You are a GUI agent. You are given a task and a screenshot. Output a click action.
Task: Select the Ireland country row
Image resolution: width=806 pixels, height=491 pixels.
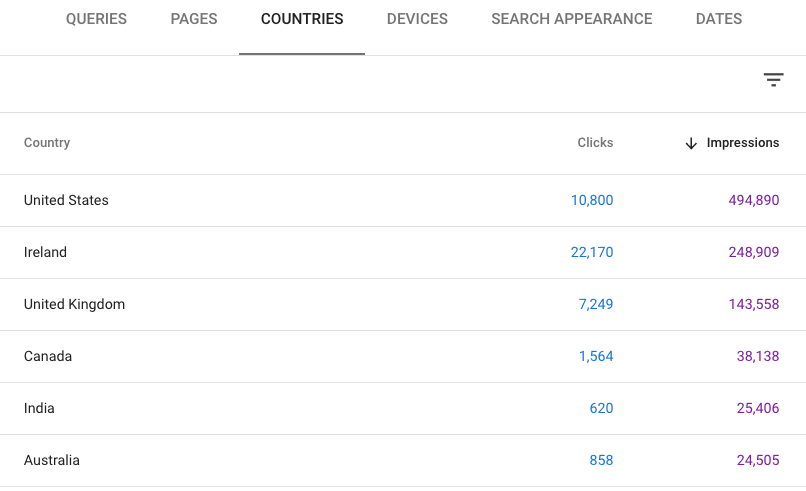45,252
